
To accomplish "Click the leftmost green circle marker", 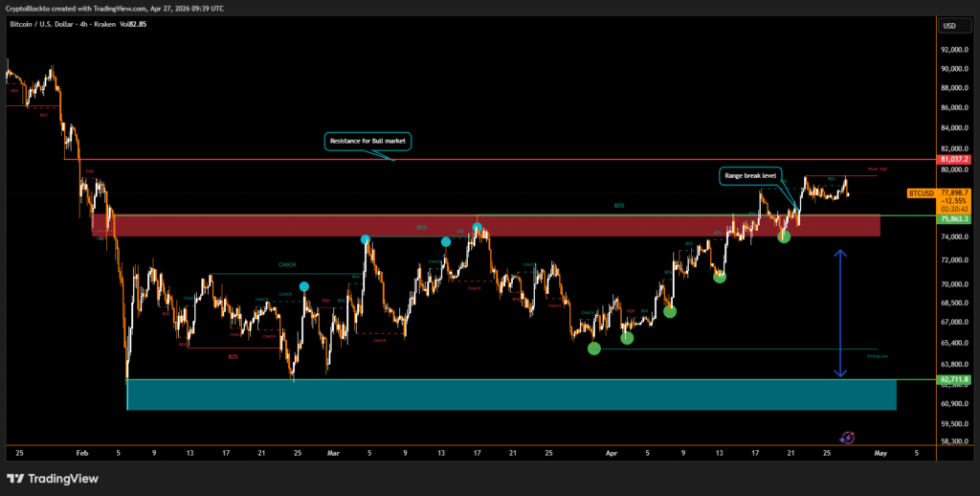I will [594, 348].
